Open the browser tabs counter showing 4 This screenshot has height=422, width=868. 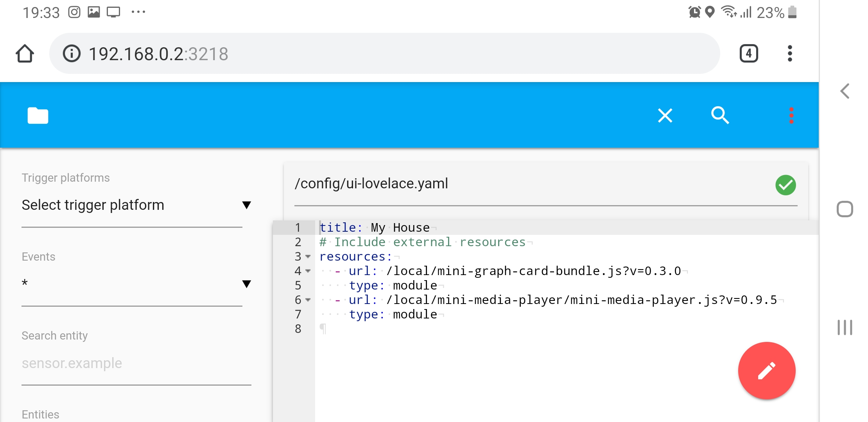click(749, 54)
